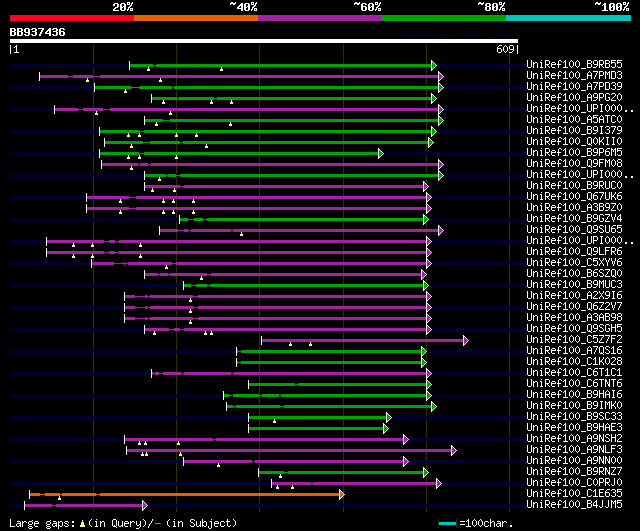
Task: Click the ~100% legend label
Action: (x=612, y=7)
